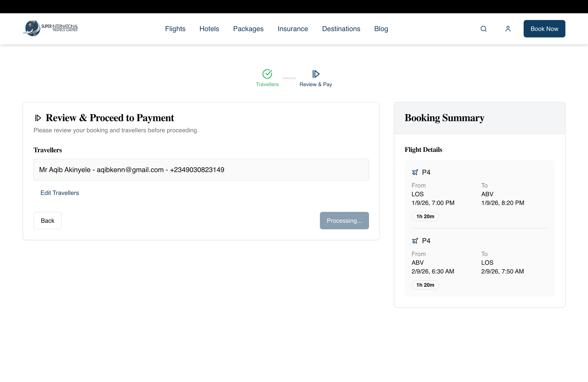
Task: Navigate to Destinations
Action: point(341,29)
